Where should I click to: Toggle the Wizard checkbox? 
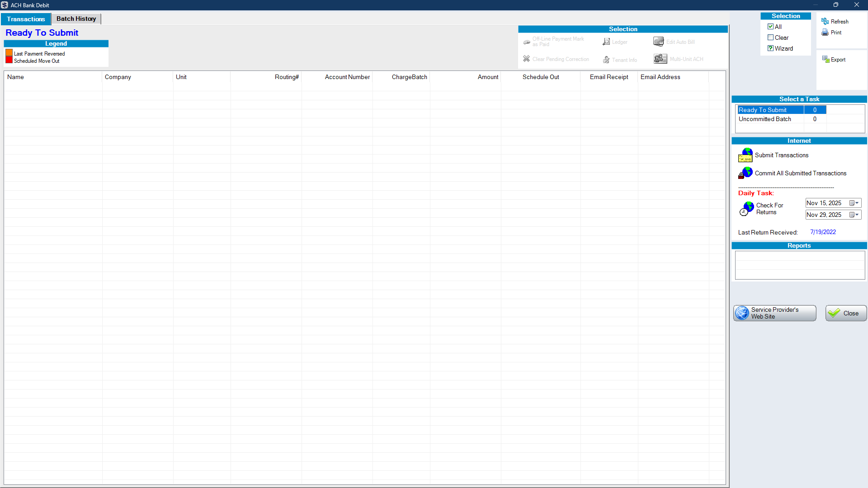pyautogui.click(x=770, y=48)
